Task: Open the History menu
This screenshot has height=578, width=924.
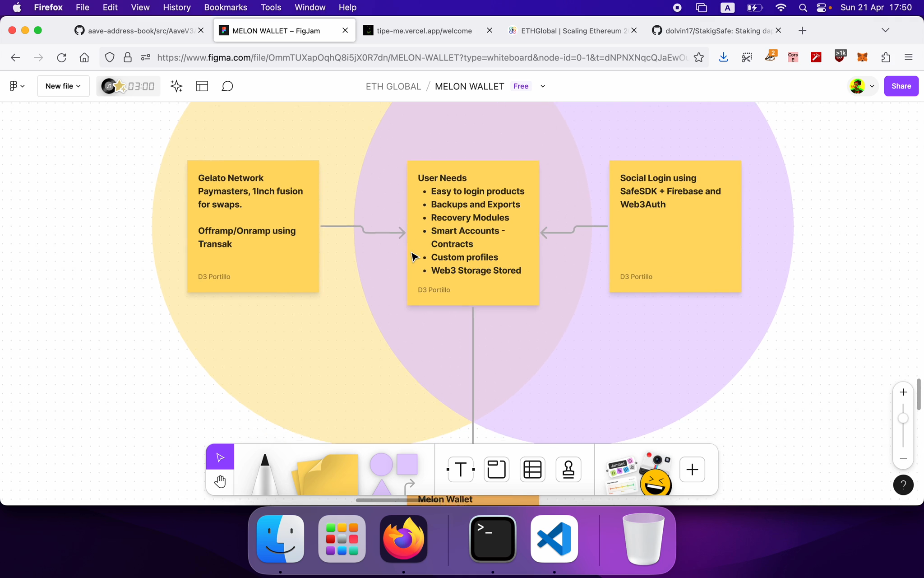Action: point(176,7)
